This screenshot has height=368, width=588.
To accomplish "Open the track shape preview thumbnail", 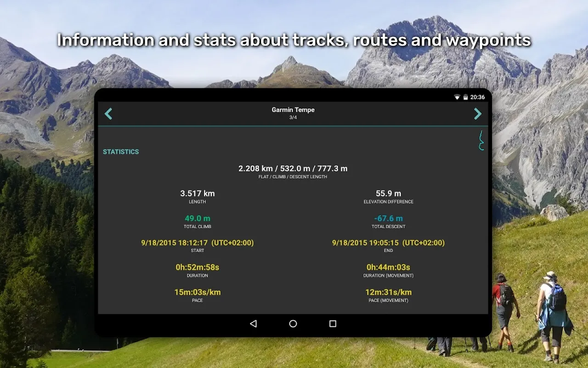I will pyautogui.click(x=481, y=141).
